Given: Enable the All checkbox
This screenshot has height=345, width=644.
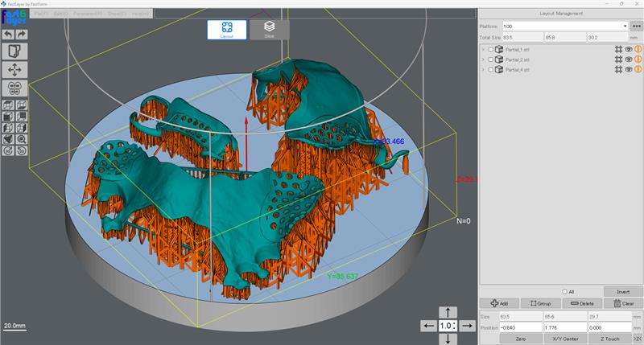Looking at the screenshot, I should pyautogui.click(x=563, y=292).
